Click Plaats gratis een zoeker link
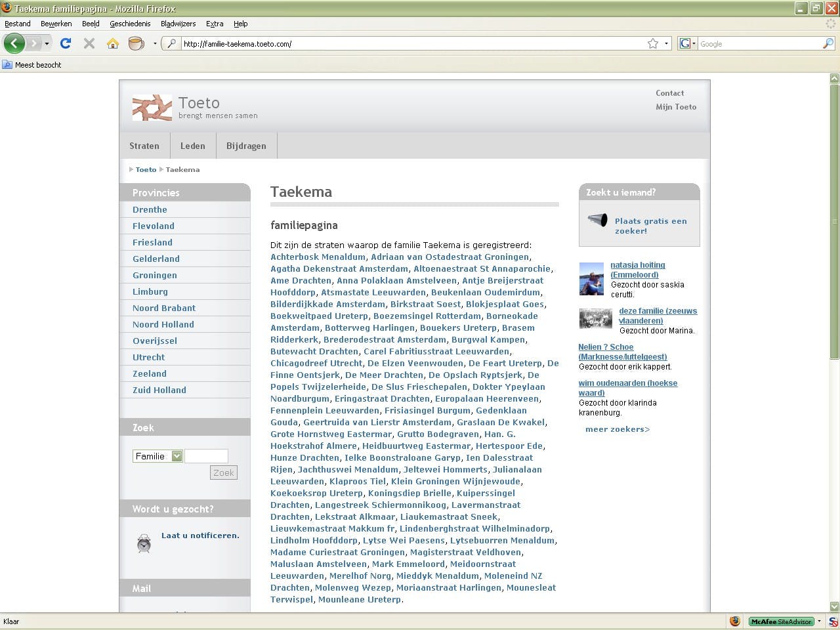The height and width of the screenshot is (630, 840). [x=651, y=226]
